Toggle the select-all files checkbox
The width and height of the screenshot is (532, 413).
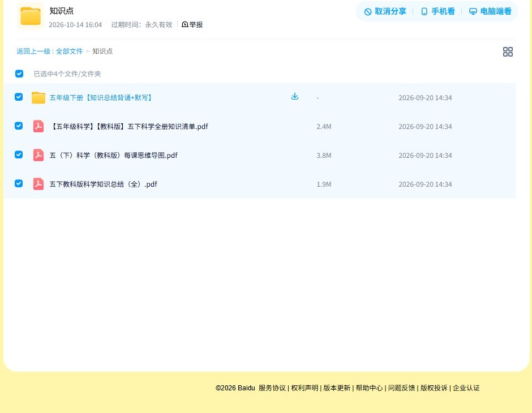19,74
